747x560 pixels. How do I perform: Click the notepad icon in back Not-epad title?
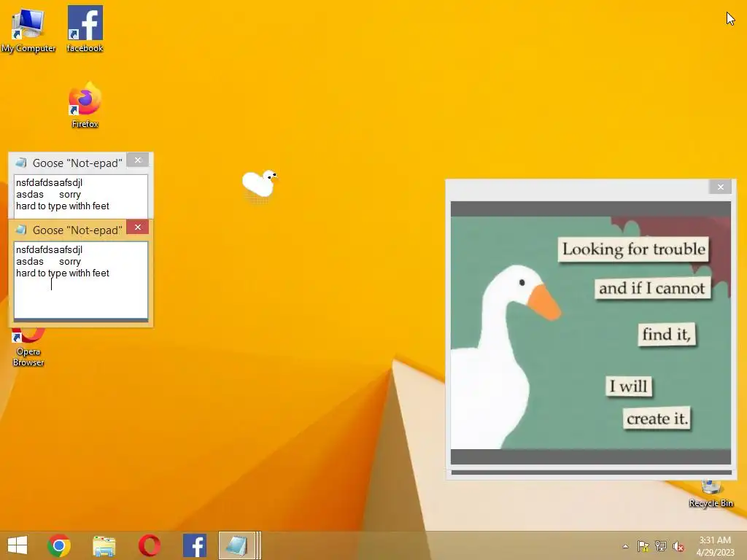(21, 163)
